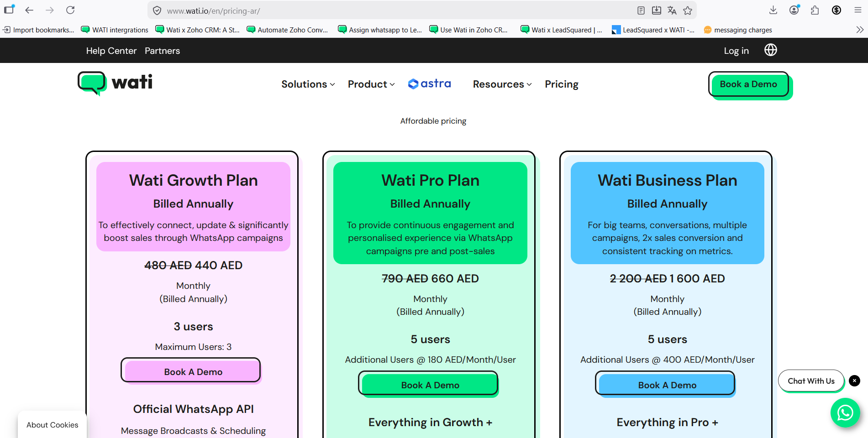Expand the Solutions dropdown menu
This screenshot has width=868, height=438.
pos(308,84)
